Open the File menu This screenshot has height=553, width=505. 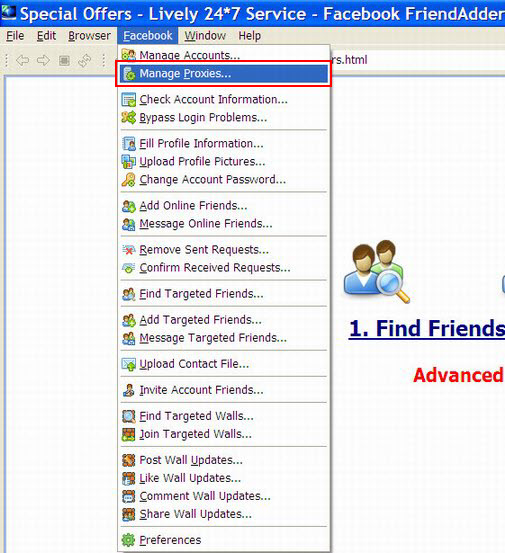click(15, 36)
